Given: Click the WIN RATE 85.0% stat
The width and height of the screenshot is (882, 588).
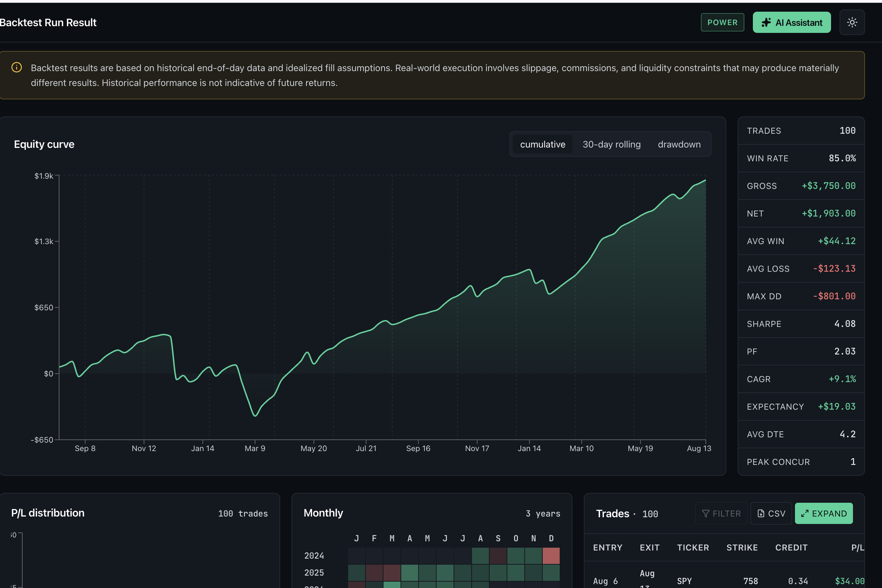Looking at the screenshot, I should click(801, 158).
